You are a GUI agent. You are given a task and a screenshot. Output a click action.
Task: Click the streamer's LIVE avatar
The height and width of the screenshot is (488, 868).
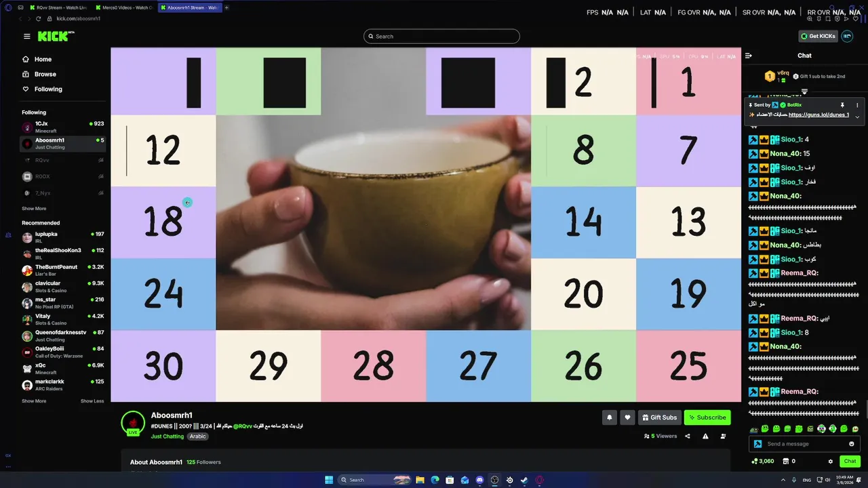coord(133,422)
